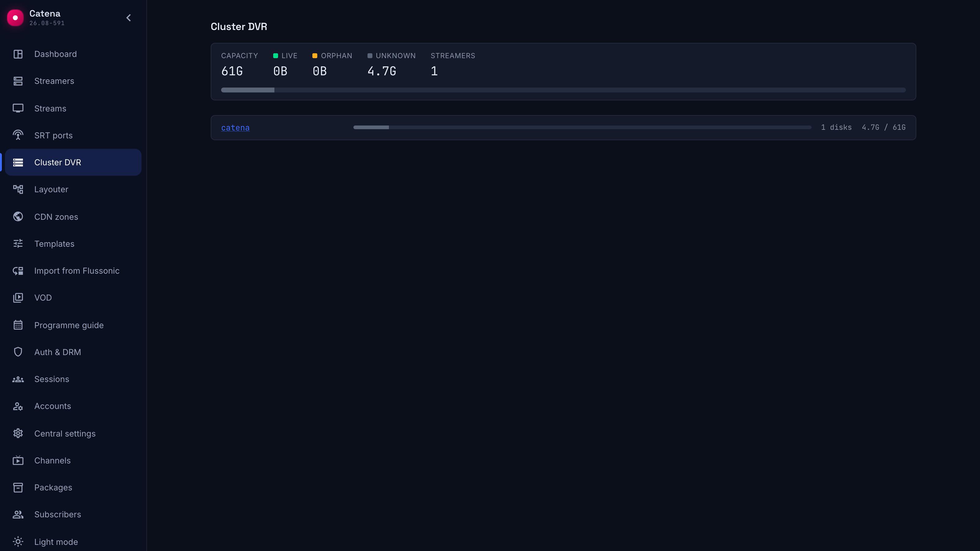The height and width of the screenshot is (551, 980).
Task: Click the Streamers server icon
Action: click(x=18, y=81)
